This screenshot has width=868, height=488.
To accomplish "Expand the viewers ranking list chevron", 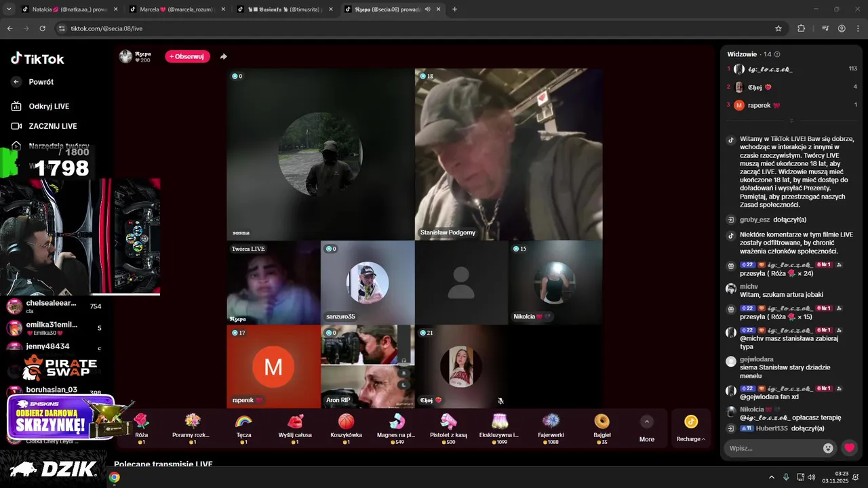I will (791, 121).
